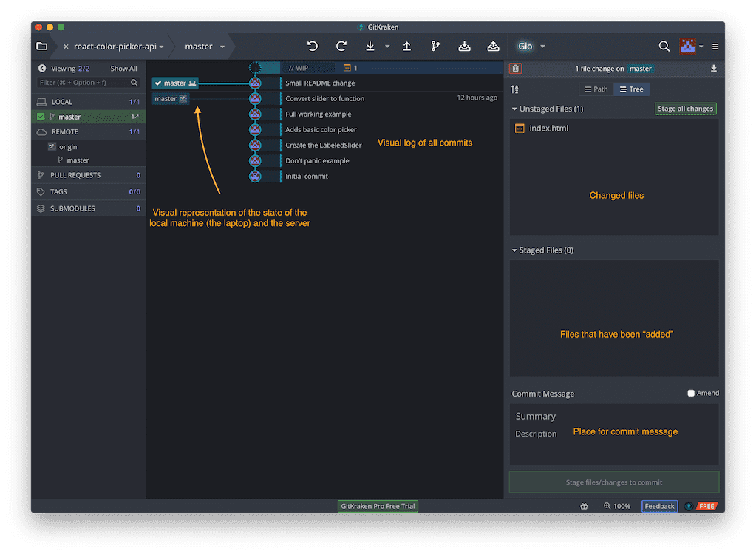756x554 pixels.
Task: Focus the commit Summary field
Action: click(614, 416)
